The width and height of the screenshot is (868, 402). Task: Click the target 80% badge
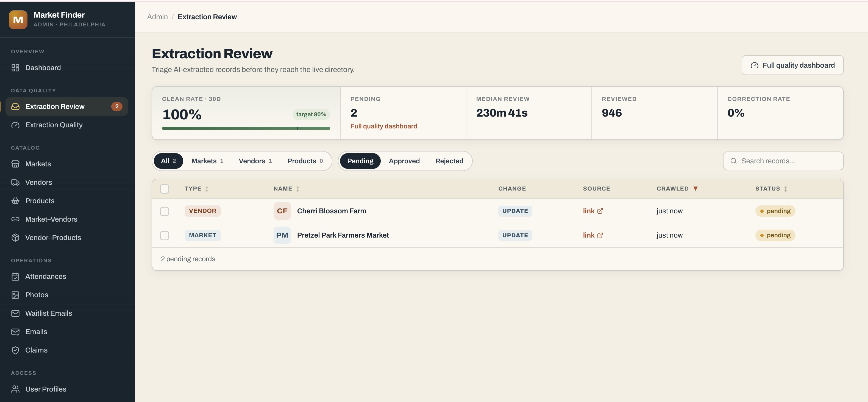pyautogui.click(x=311, y=115)
